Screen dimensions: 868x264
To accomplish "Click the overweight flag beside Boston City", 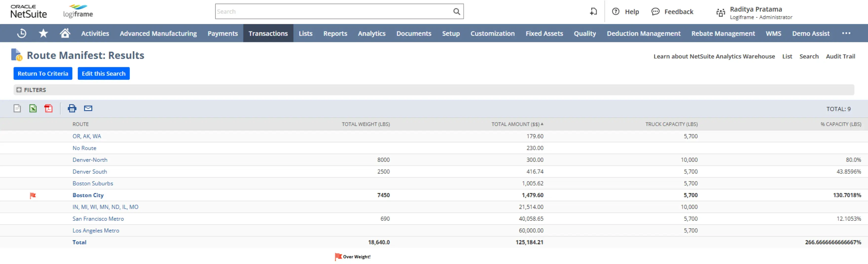I will pyautogui.click(x=33, y=195).
